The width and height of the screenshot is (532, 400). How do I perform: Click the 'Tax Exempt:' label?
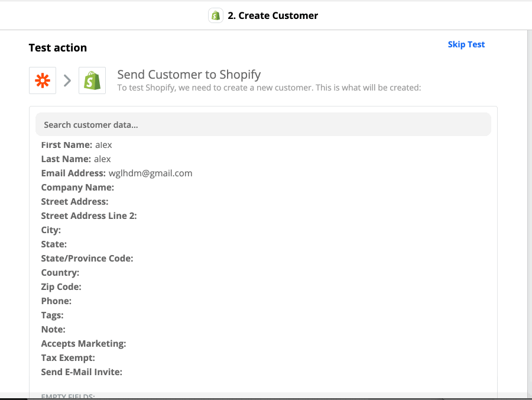tap(68, 358)
